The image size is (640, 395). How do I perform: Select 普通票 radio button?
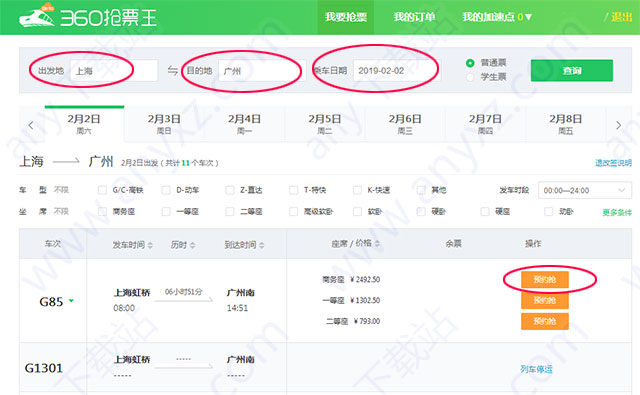[470, 63]
